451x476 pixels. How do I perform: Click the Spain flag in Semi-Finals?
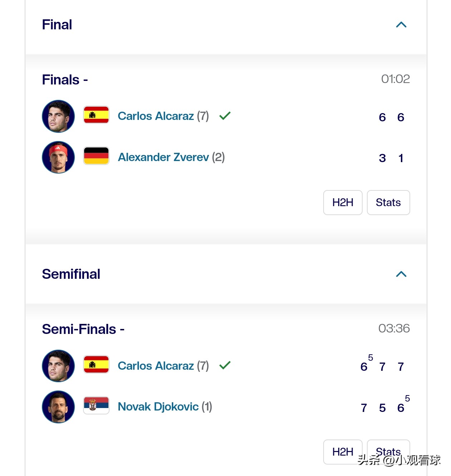pyautogui.click(x=96, y=364)
